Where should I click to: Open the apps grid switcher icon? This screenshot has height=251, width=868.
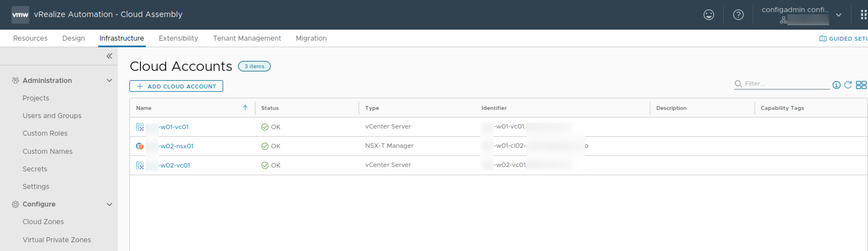864,15
